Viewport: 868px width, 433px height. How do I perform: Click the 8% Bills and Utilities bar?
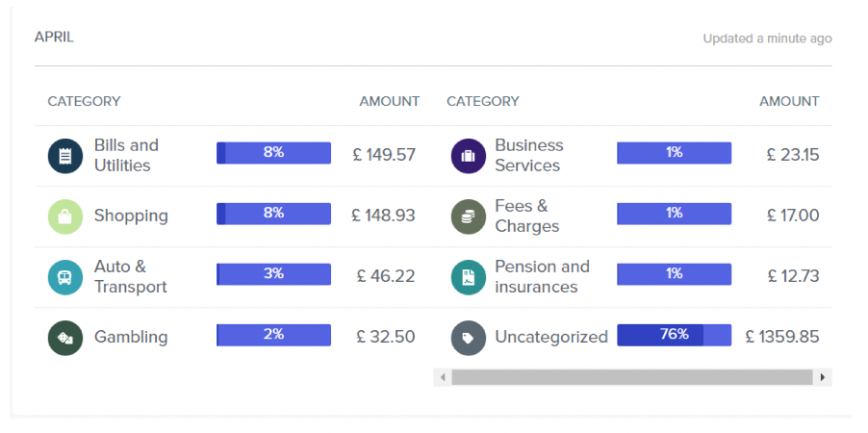click(273, 153)
